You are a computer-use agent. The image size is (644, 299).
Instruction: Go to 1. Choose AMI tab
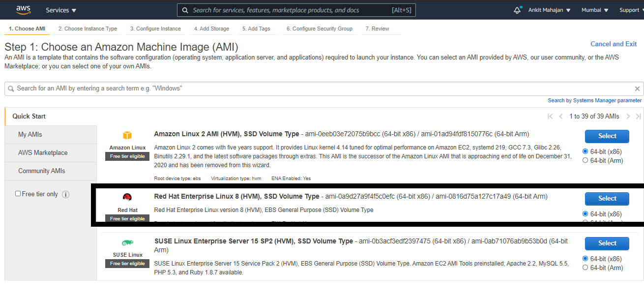pyautogui.click(x=27, y=29)
